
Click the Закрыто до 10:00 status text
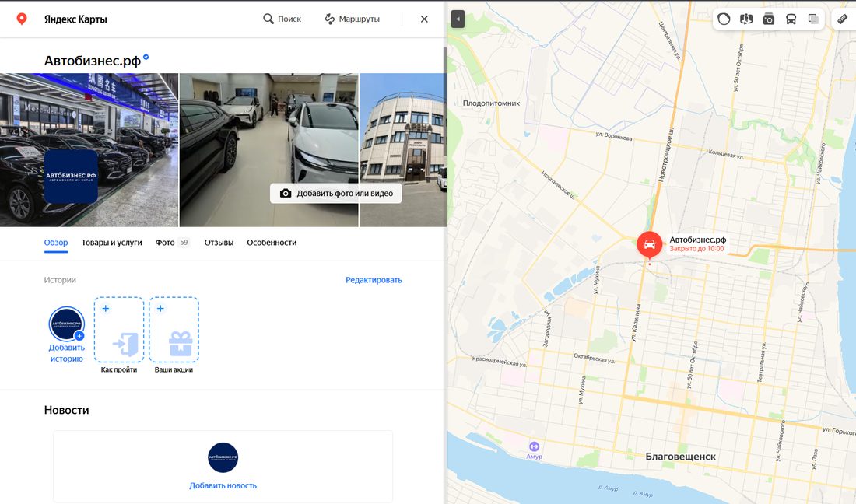[697, 249]
